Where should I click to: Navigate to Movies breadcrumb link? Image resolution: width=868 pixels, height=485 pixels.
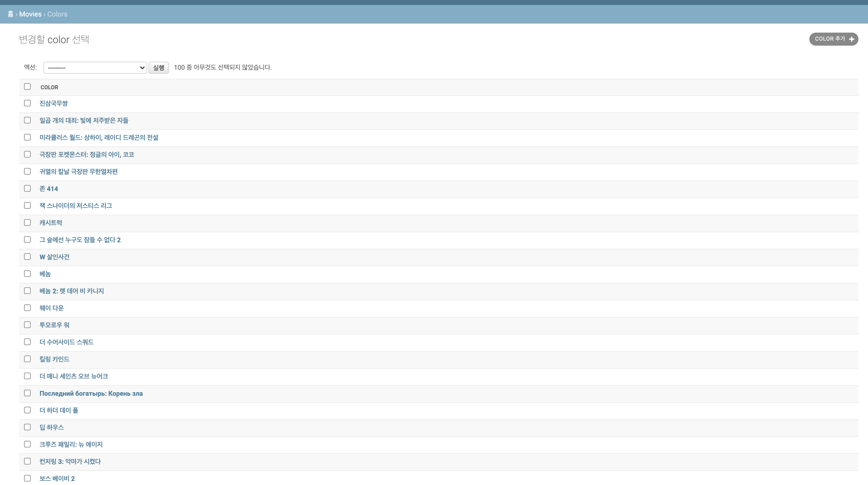point(30,14)
